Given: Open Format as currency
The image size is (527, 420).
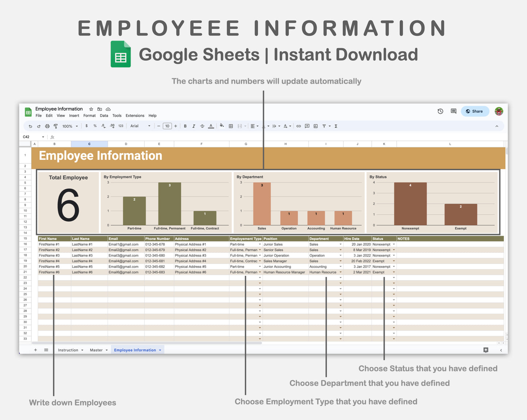Looking at the screenshot, I should click(x=86, y=126).
